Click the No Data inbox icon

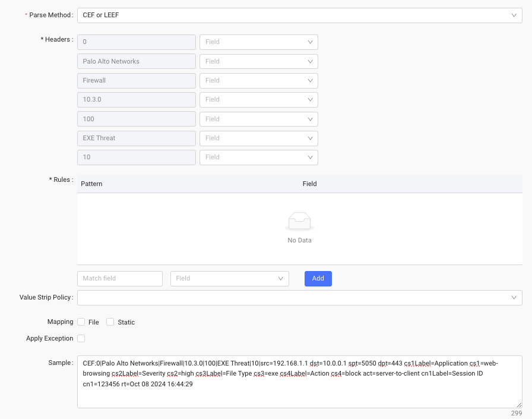[299, 222]
